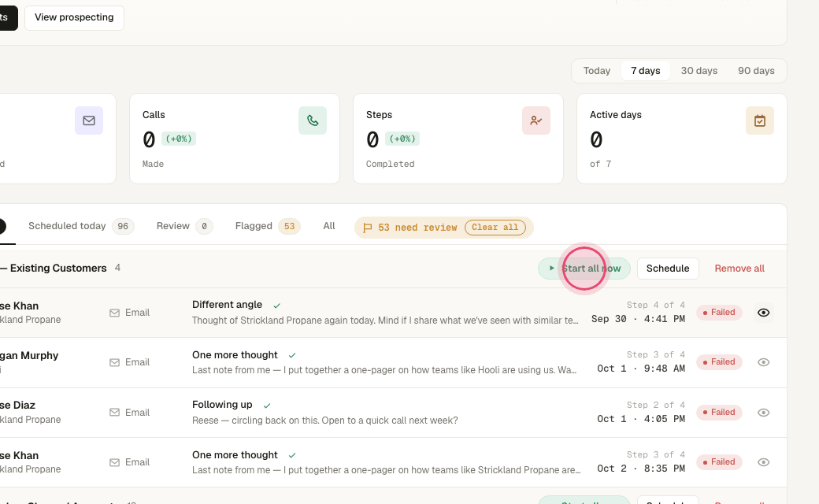
Task: Click the 53 count badge on Flagged
Action: (x=289, y=227)
